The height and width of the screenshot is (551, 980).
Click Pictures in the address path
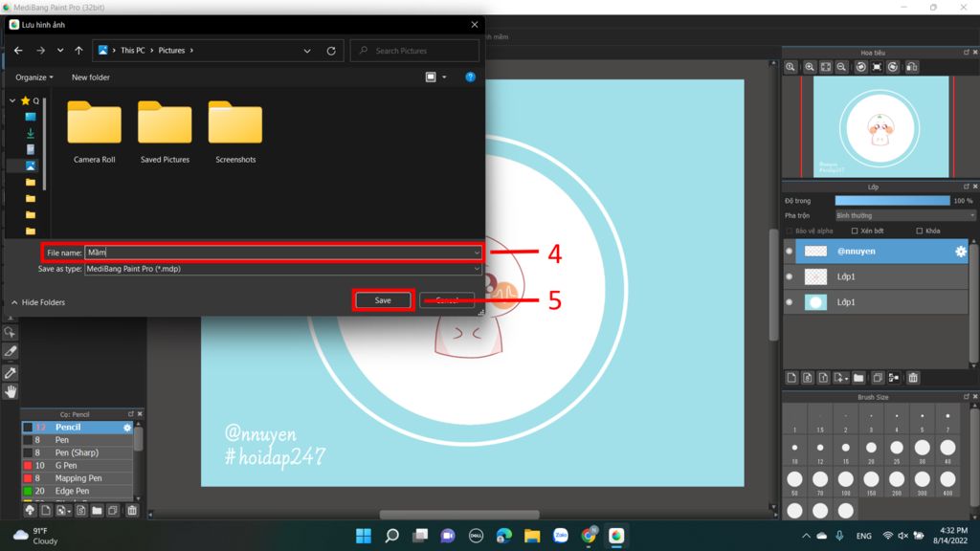(171, 51)
